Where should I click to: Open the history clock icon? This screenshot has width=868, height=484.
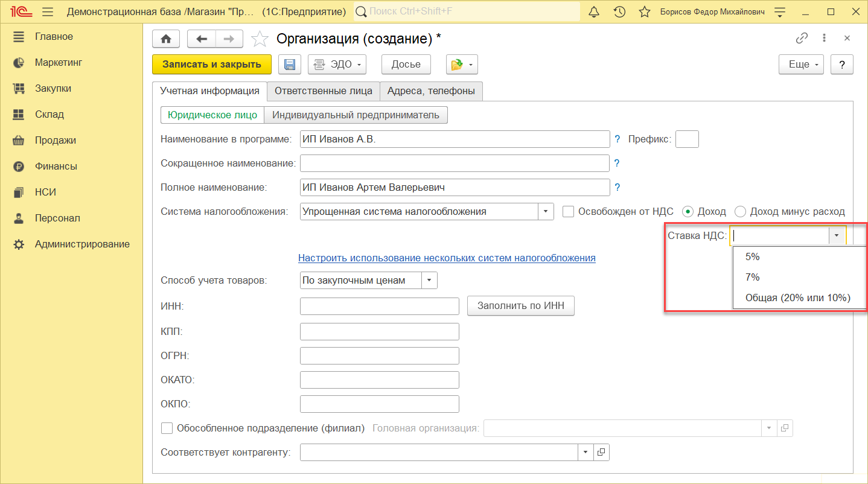(x=619, y=12)
